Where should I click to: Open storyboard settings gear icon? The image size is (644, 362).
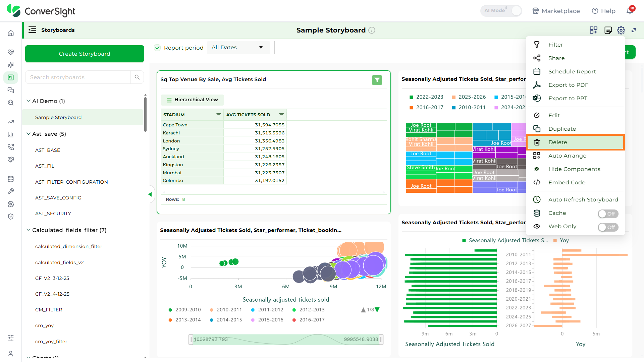coord(621,30)
